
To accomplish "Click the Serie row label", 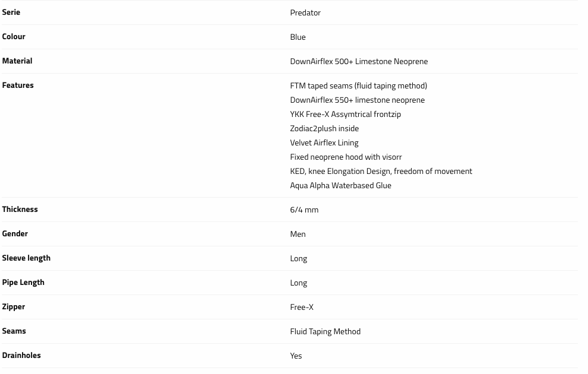I will 11,12.
